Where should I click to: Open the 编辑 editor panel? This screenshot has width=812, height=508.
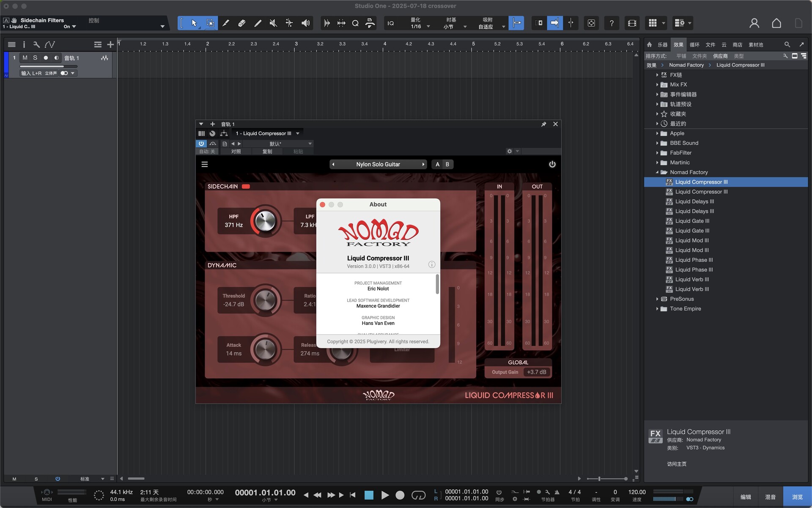(746, 497)
